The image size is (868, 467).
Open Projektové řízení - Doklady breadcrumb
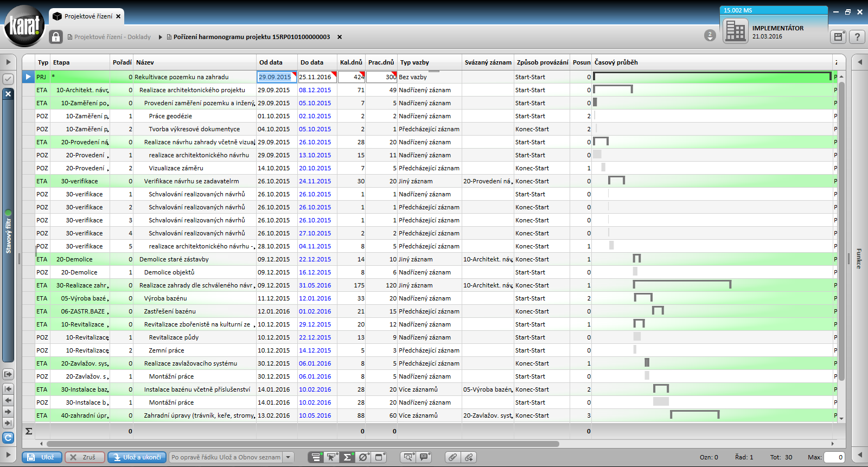coord(109,37)
